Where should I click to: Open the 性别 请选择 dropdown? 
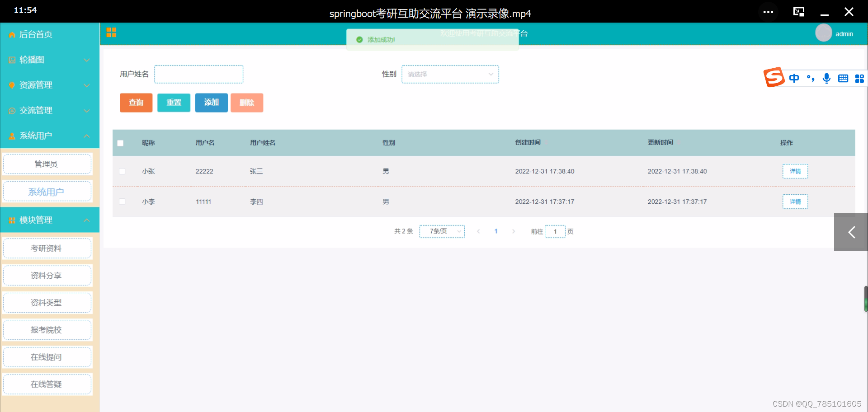(450, 74)
